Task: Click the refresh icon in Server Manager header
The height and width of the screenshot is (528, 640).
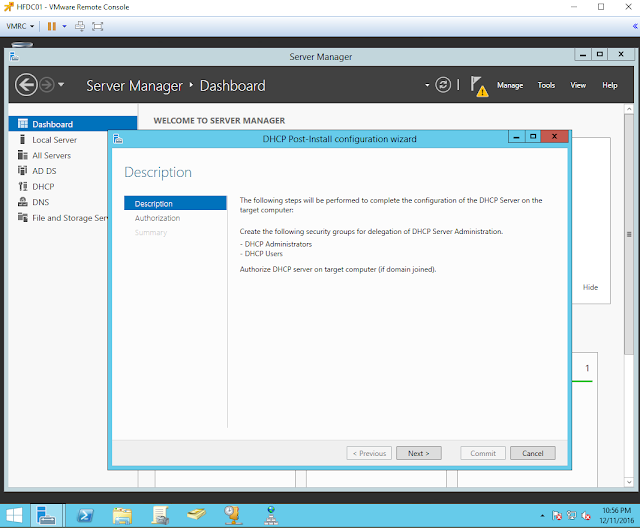Action: point(443,85)
